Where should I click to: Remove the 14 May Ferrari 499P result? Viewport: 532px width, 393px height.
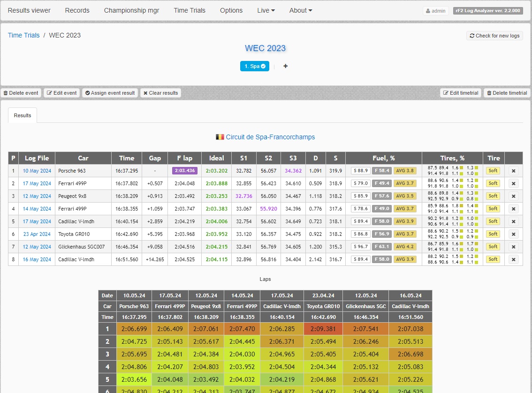point(513,209)
